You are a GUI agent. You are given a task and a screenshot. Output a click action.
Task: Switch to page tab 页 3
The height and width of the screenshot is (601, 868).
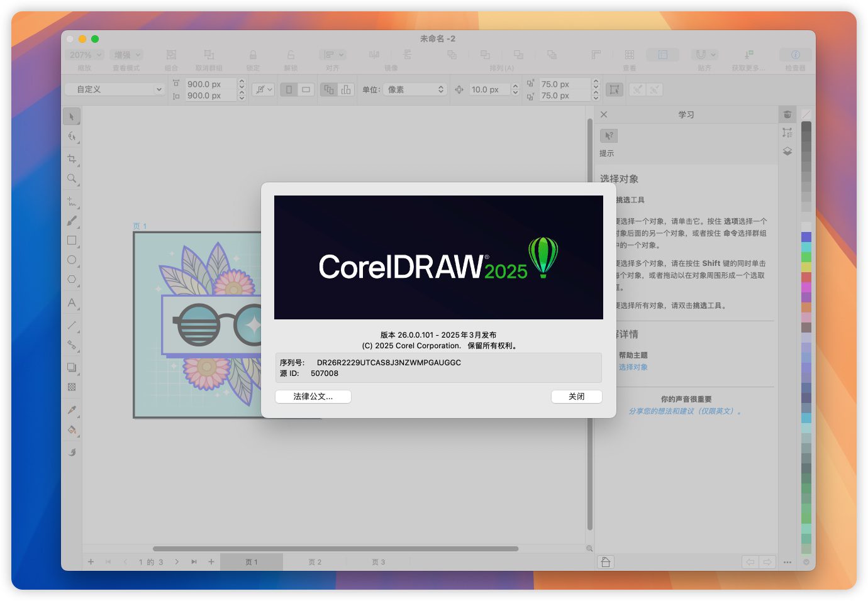[378, 562]
